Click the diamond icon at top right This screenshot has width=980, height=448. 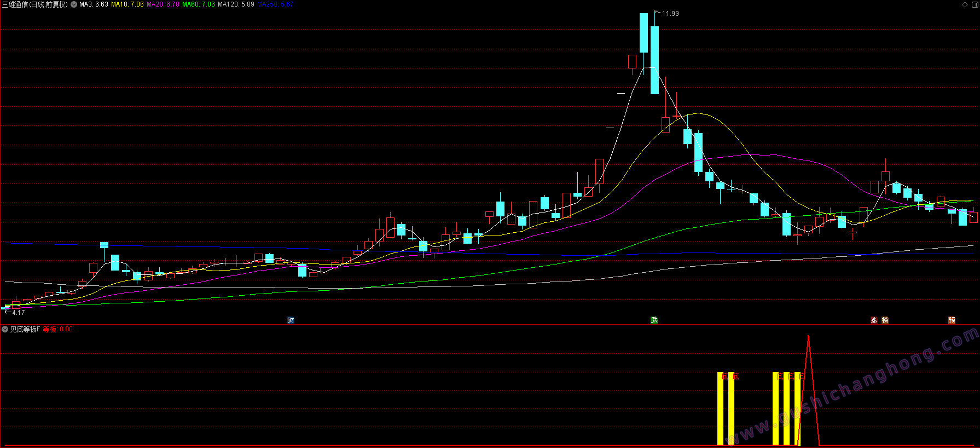pos(965,4)
